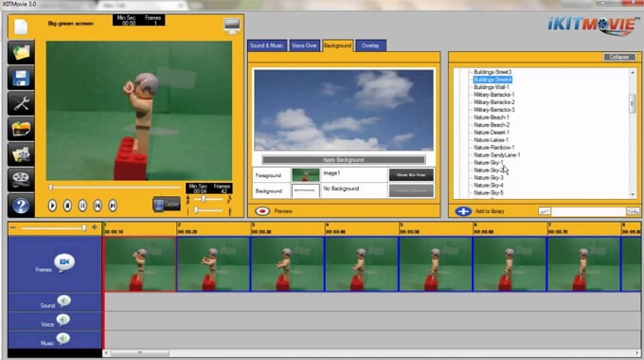Toggle the Music track speaker icon
The height and width of the screenshot is (360, 644).
coord(63,338)
